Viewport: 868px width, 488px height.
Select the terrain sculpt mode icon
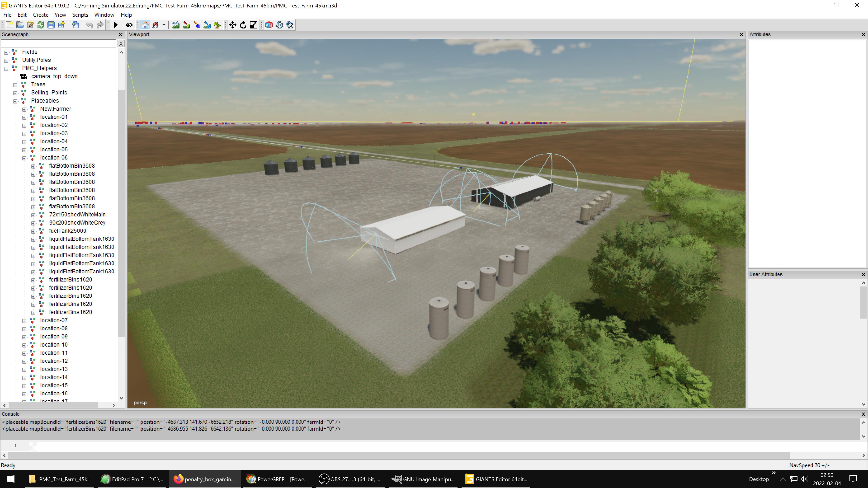(x=176, y=25)
